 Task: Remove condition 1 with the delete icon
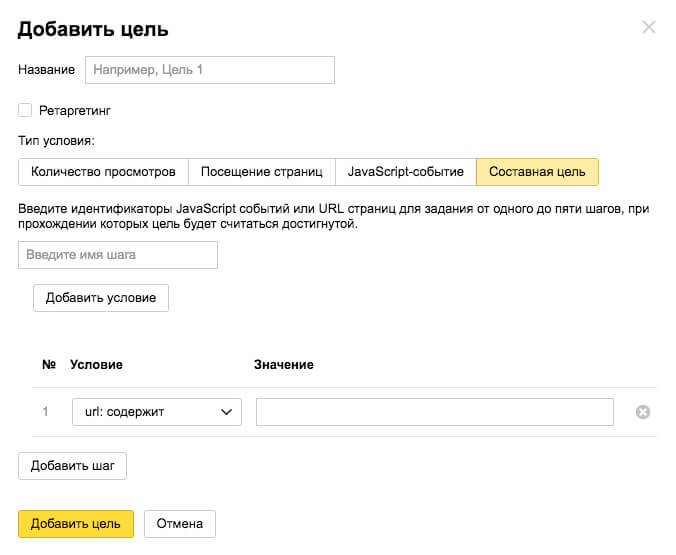coord(642,412)
